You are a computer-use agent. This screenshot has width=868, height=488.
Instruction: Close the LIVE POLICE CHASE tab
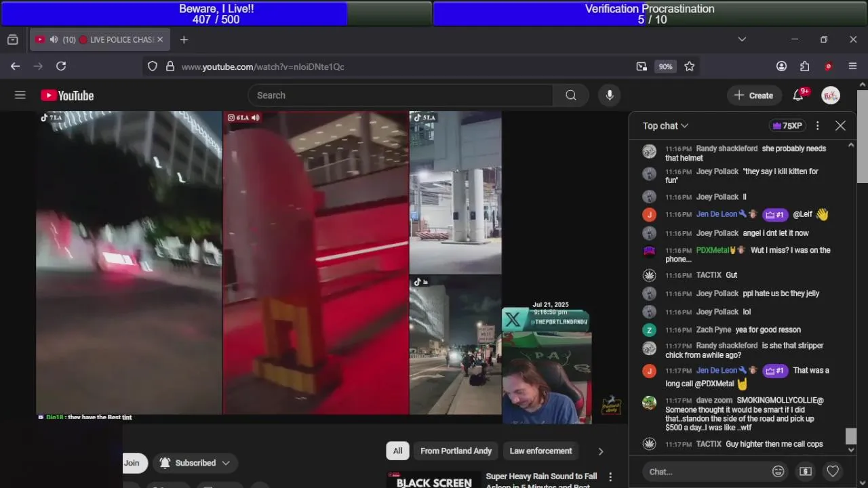[x=160, y=40]
